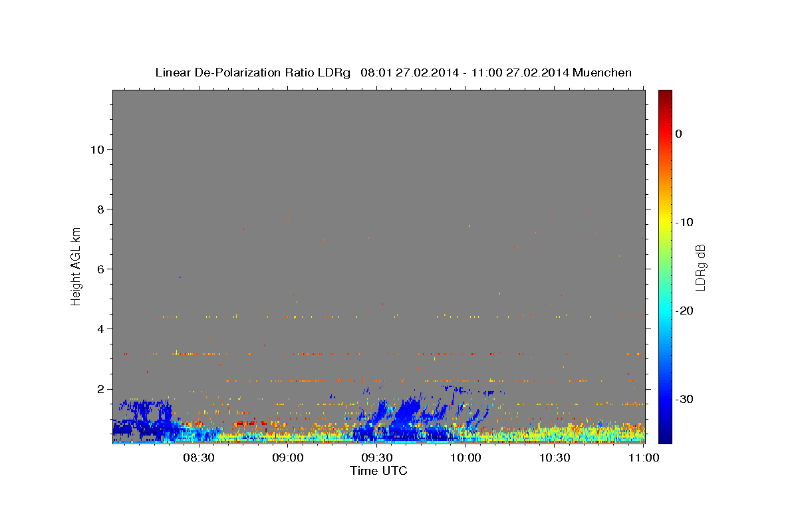Click the plot title 'Linear De-Polarization Ratio LDRg'
The width and height of the screenshot is (798, 532).
coord(252,72)
